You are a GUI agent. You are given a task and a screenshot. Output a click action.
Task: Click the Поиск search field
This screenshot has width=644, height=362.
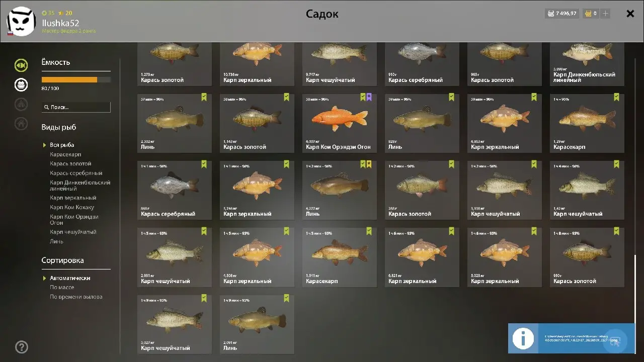coord(76,107)
